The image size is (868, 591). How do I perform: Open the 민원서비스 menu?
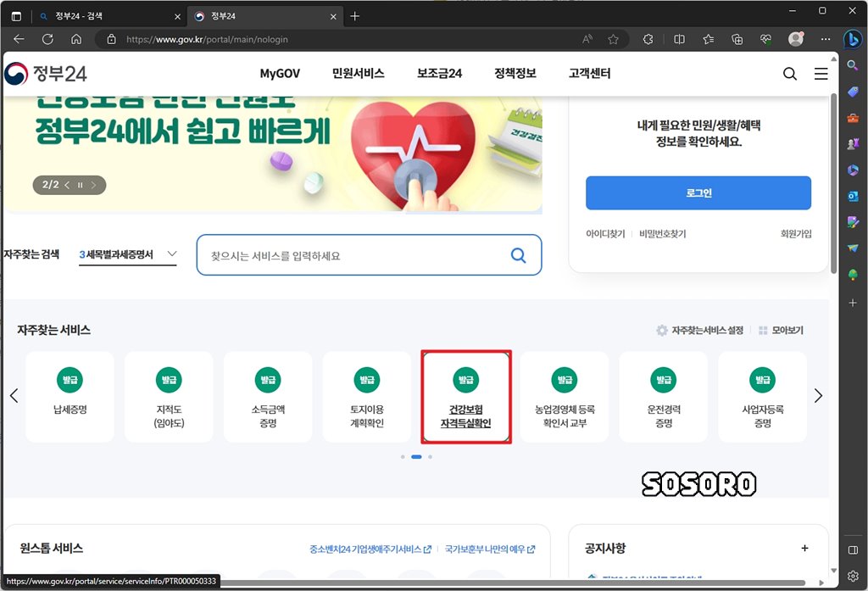[359, 73]
